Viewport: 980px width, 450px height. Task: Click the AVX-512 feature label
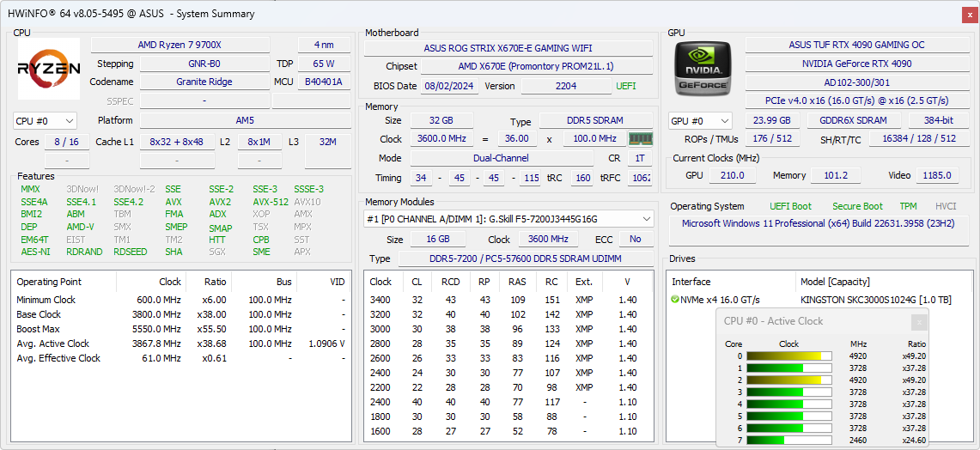[x=271, y=202]
